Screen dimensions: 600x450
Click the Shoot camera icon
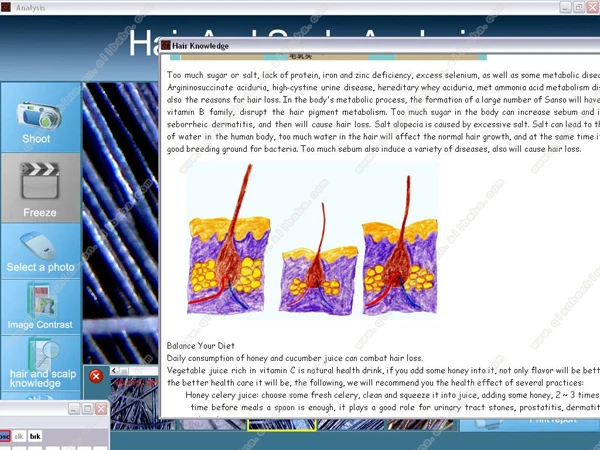point(39,114)
